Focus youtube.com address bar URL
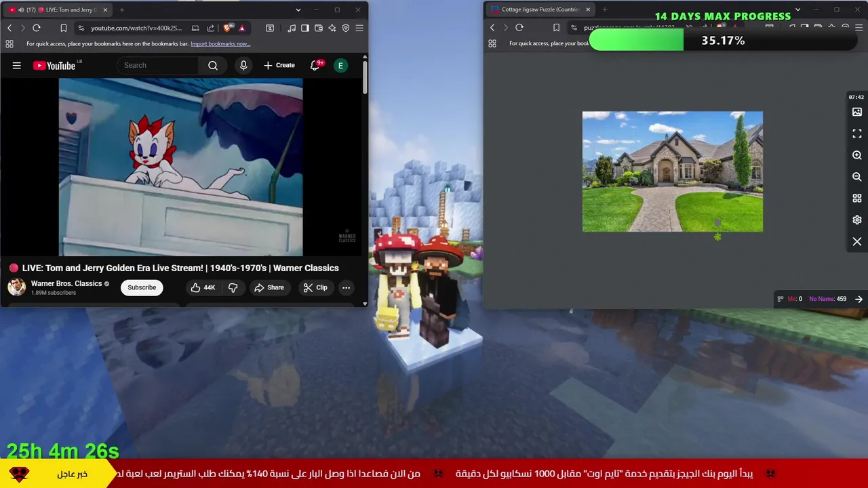The height and width of the screenshot is (488, 868). [136, 28]
